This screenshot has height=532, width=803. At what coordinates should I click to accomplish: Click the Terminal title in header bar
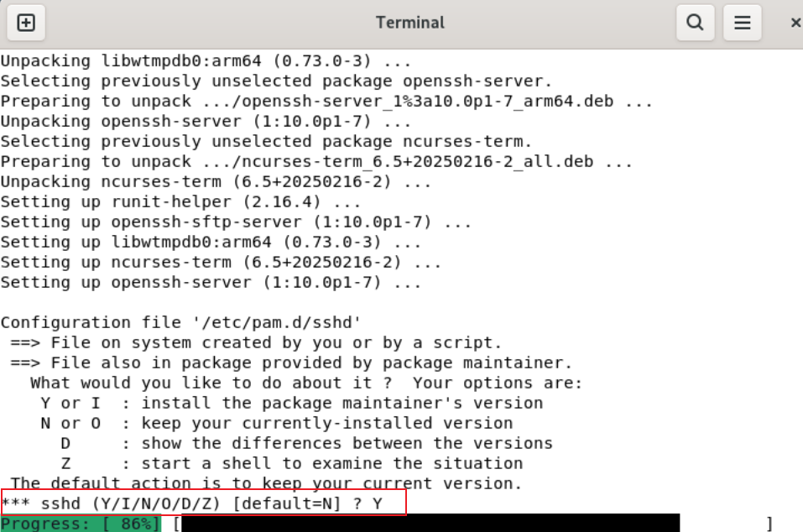pos(410,23)
